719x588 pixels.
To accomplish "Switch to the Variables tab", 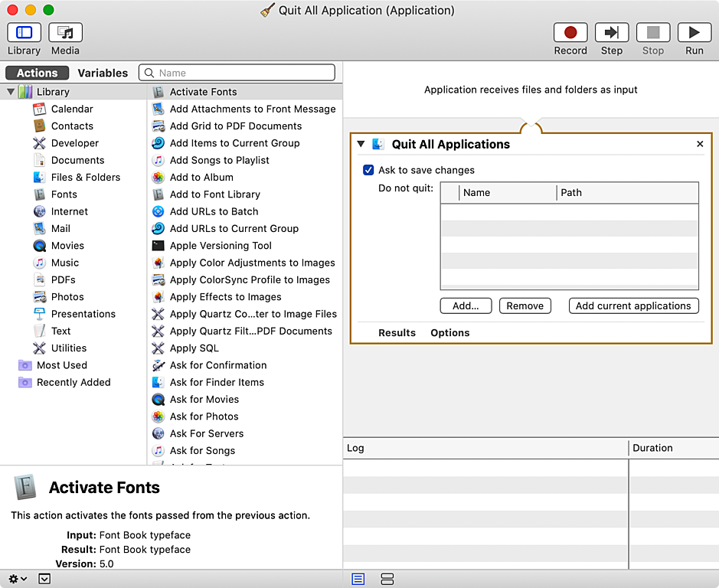I will click(x=103, y=73).
